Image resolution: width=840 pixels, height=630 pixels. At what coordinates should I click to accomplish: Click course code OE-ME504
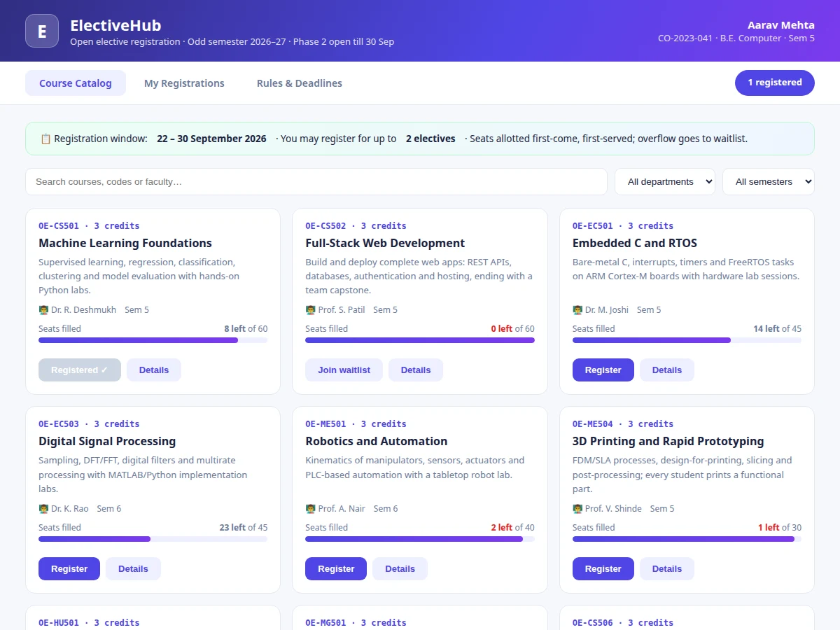click(593, 423)
